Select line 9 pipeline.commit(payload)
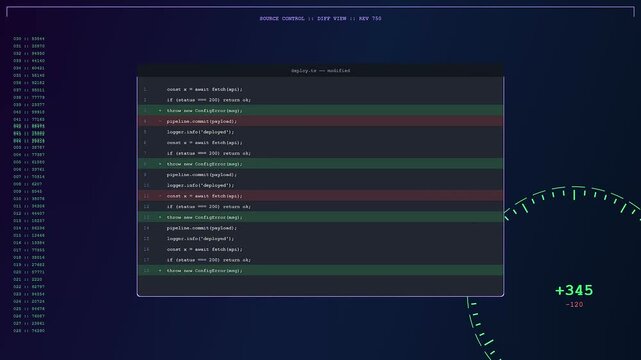 [320, 174]
